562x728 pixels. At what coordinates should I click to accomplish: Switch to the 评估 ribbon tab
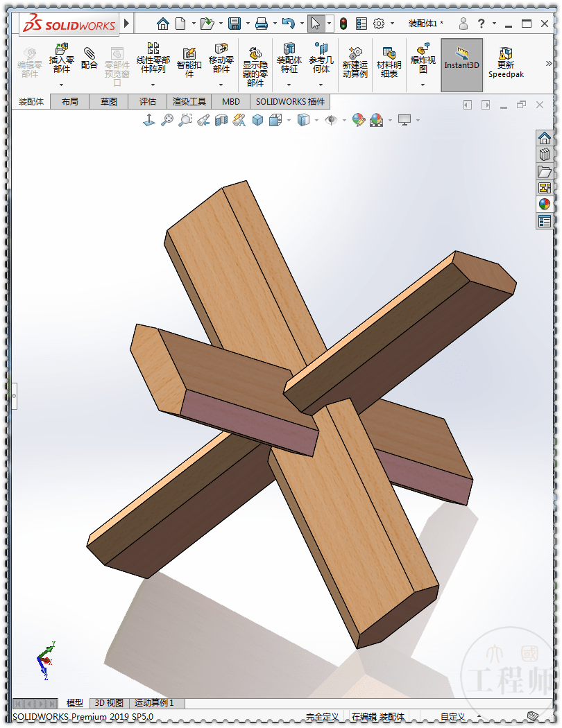pos(148,101)
